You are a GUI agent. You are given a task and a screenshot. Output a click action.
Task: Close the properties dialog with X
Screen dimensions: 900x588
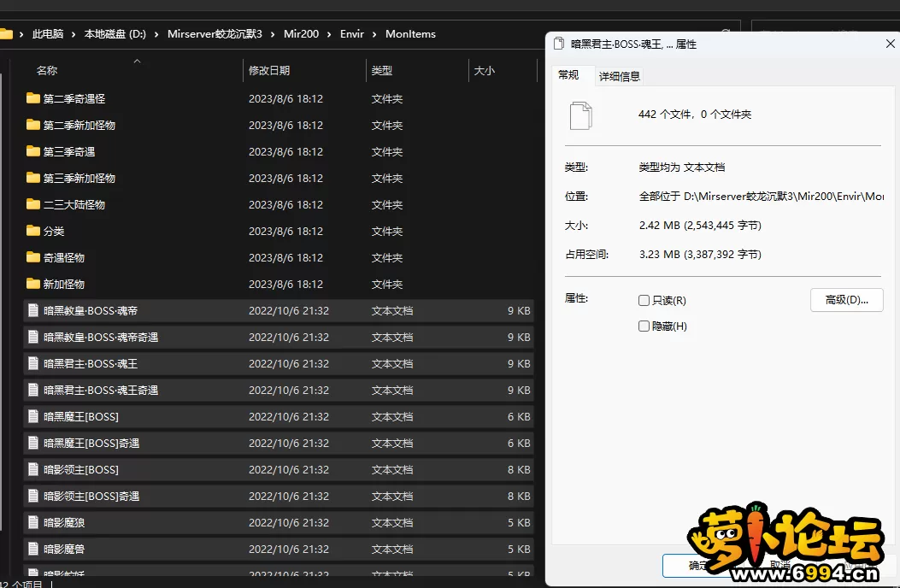(891, 44)
